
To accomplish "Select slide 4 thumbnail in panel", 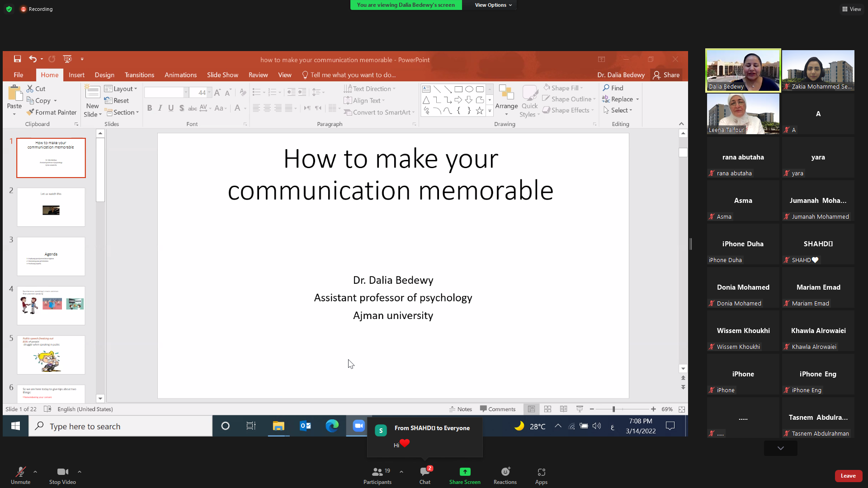I will click(51, 305).
